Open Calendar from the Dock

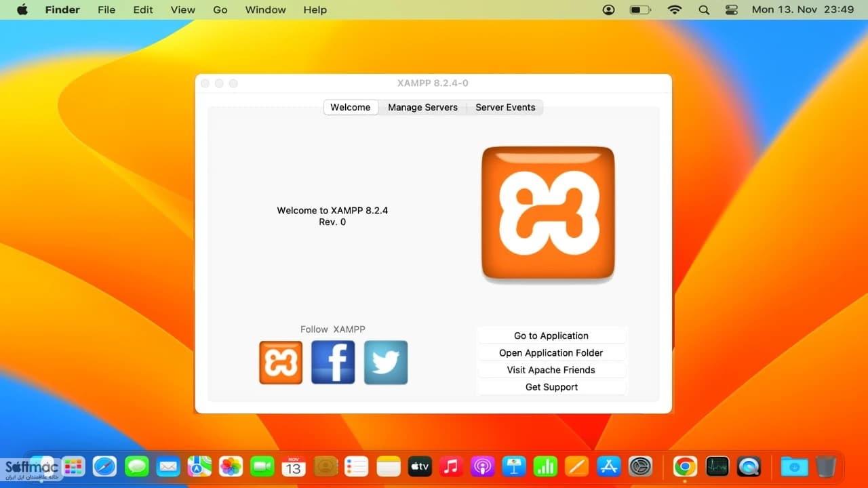[x=294, y=466]
